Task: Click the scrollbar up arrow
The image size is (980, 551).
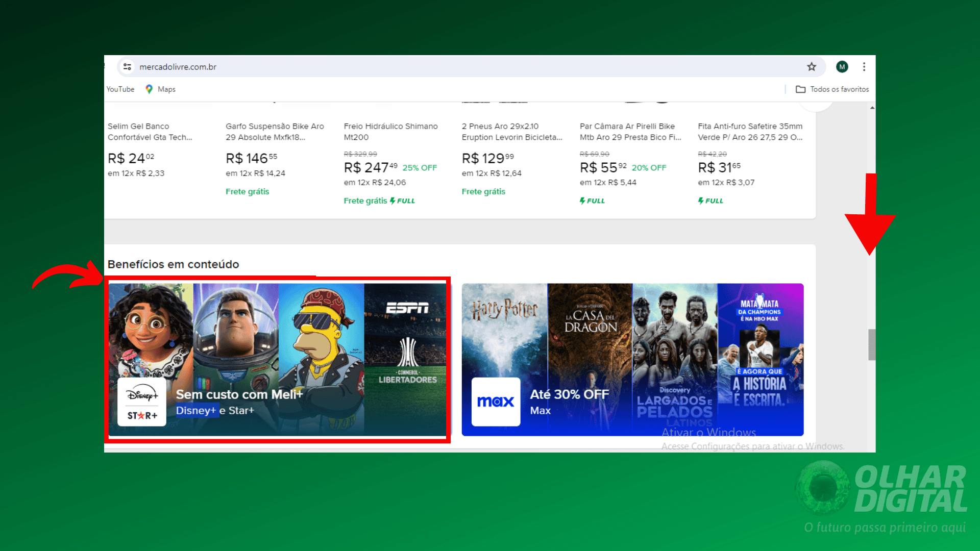Action: coord(872,108)
